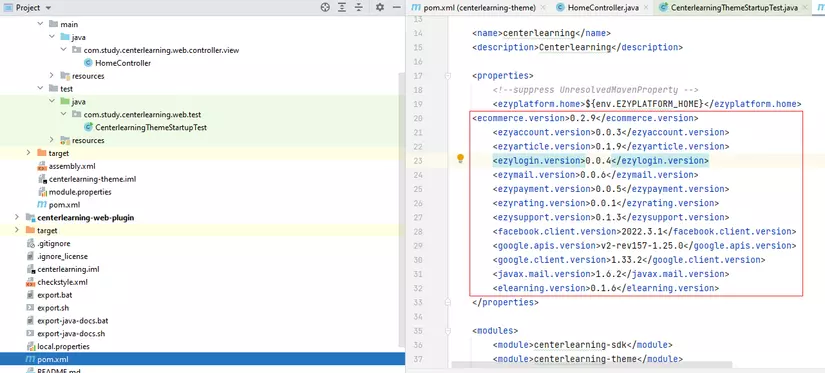Collapse the java folder under main

coord(52,37)
